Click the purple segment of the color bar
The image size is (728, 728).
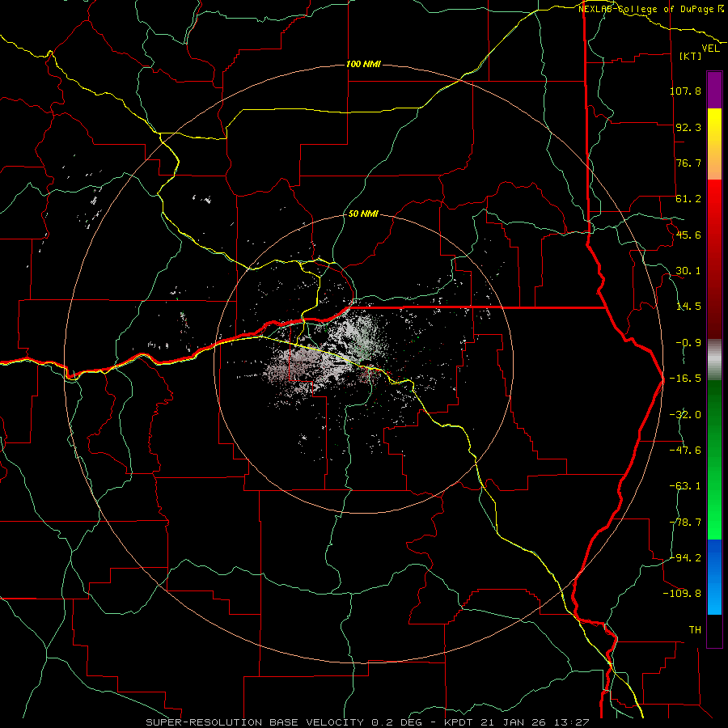[x=714, y=90]
